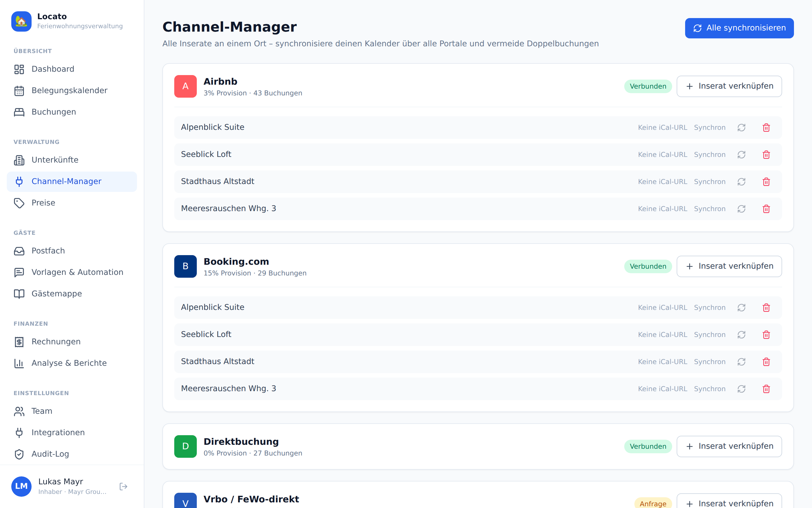This screenshot has width=812, height=508.
Task: Open Dashboard in the sidebar
Action: click(72, 69)
